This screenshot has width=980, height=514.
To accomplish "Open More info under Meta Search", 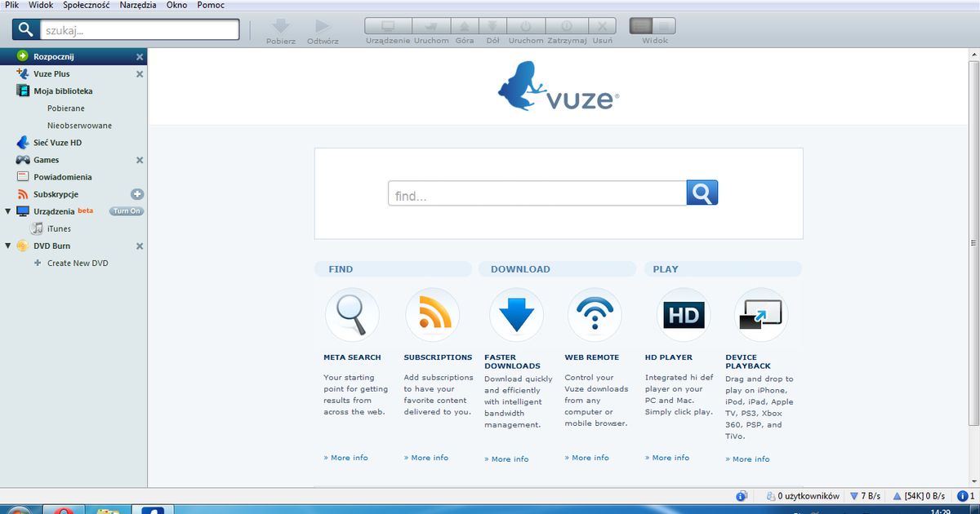I will 345,458.
